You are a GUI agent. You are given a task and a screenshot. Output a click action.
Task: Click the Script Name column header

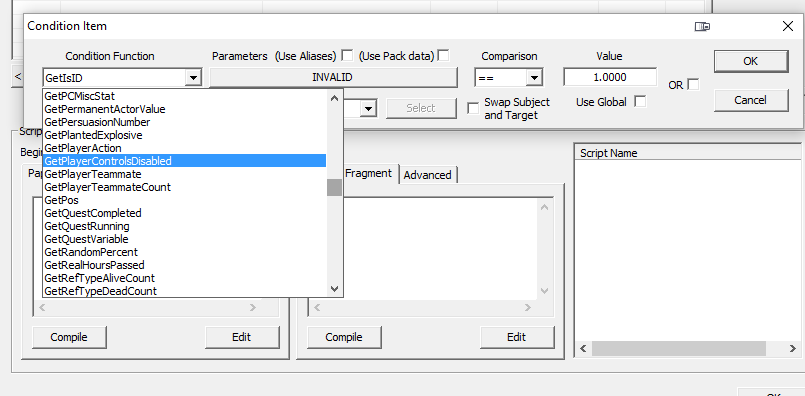(687, 153)
